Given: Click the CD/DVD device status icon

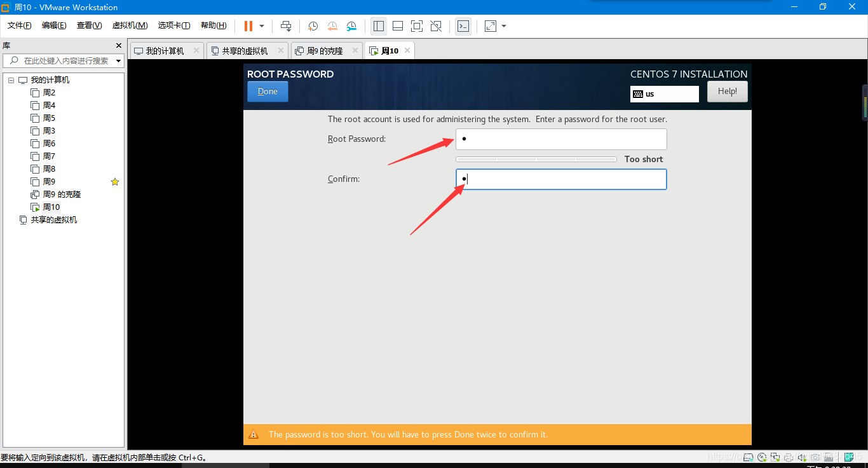Looking at the screenshot, I should click(762, 457).
